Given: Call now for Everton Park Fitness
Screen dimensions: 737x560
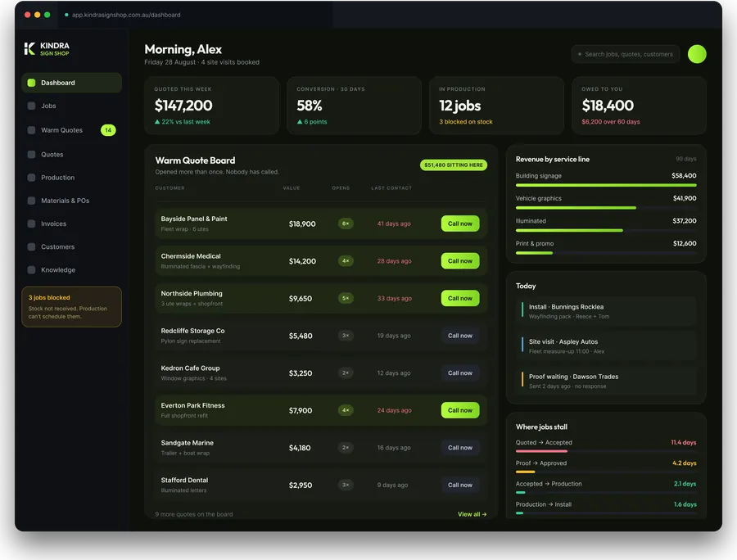Looking at the screenshot, I should pos(460,410).
